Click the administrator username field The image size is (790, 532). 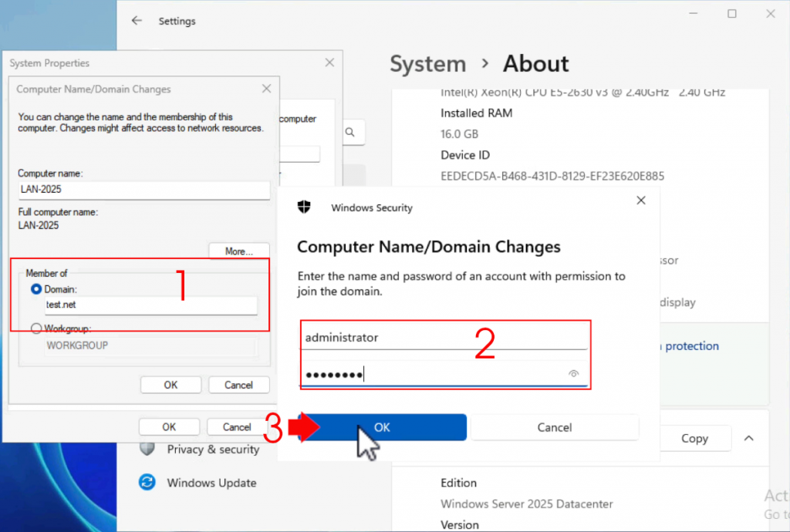[x=445, y=337]
